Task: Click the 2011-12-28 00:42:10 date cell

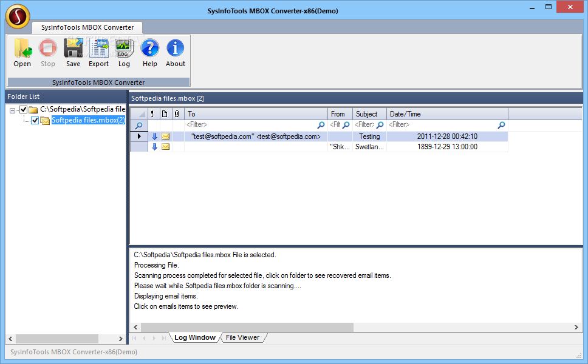Action: (x=447, y=136)
